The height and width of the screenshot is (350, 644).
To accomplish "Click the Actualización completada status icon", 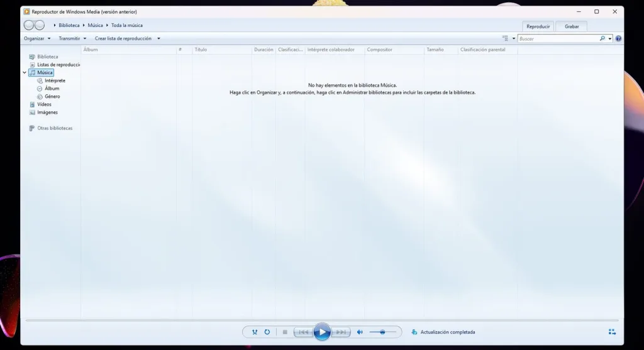I will point(414,332).
